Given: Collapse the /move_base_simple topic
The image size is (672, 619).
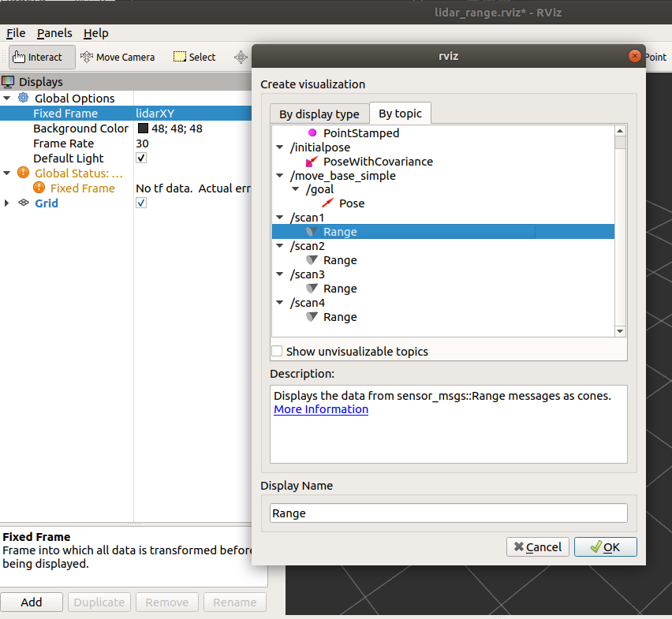Looking at the screenshot, I should (280, 175).
